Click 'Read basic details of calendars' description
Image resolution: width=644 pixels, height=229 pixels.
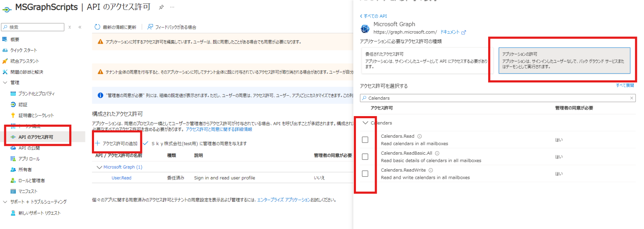[x=431, y=161]
